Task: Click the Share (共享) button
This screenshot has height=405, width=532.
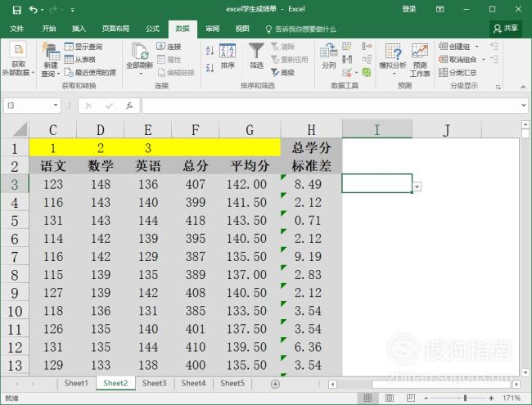Action: point(506,29)
